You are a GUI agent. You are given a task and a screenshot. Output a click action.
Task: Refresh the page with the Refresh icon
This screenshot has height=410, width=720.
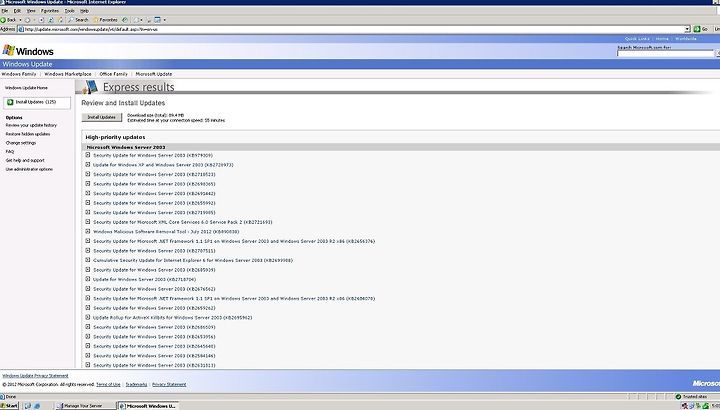[51, 20]
